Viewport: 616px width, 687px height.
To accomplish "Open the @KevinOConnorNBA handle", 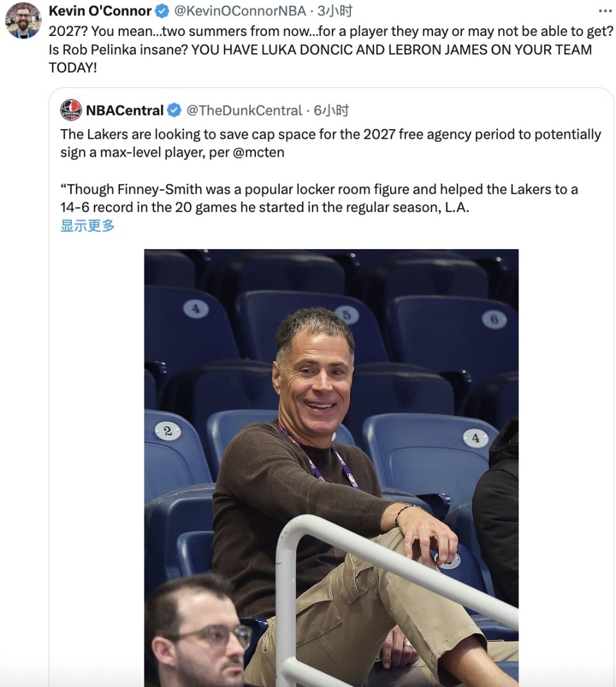I will coord(240,11).
